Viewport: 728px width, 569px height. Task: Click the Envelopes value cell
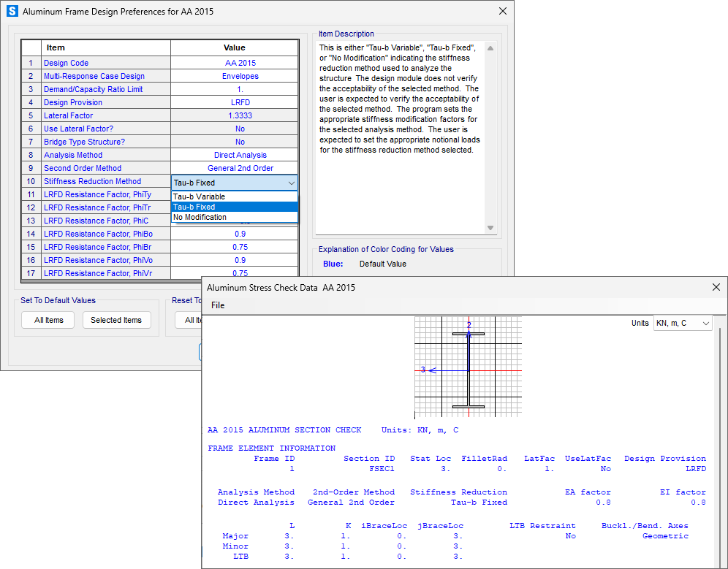point(235,76)
